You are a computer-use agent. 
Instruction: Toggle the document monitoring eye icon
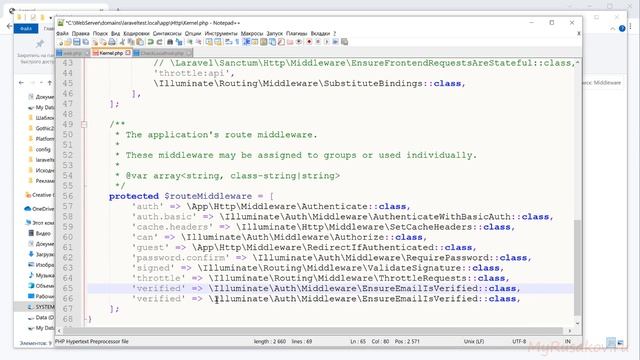[x=298, y=42]
